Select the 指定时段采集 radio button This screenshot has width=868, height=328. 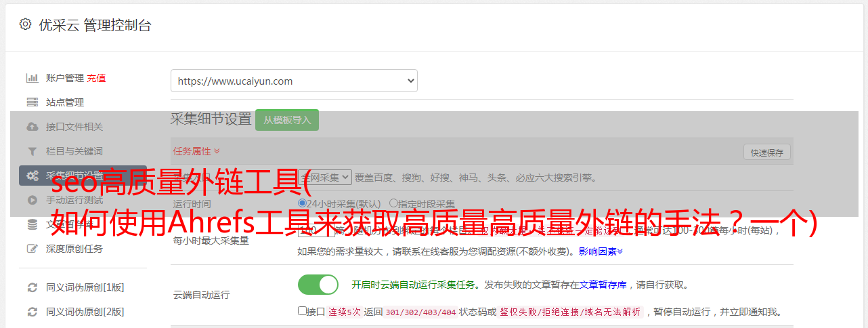point(393,203)
